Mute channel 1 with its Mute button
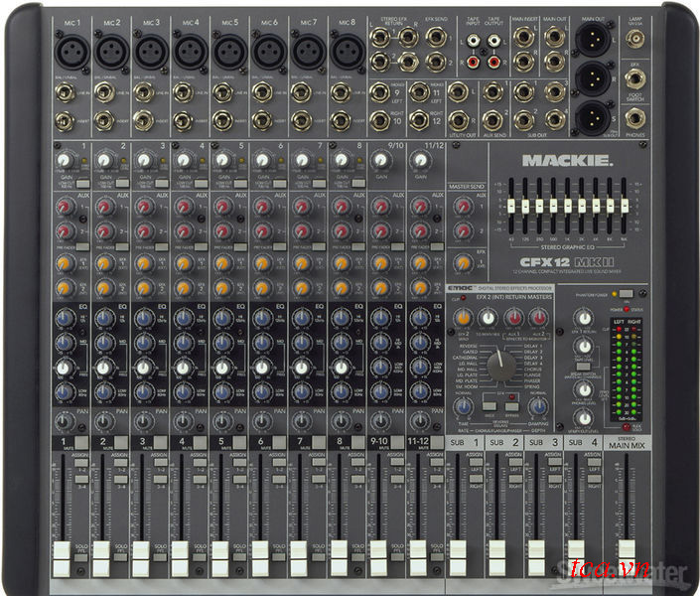 tap(81, 442)
